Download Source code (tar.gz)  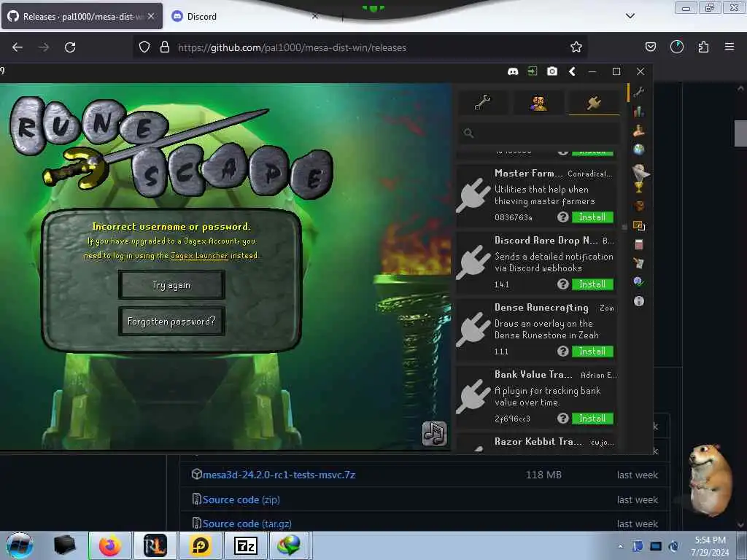[247, 524]
